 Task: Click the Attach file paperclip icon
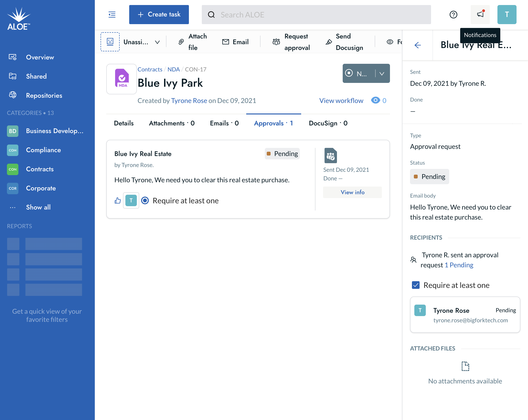pyautogui.click(x=181, y=42)
